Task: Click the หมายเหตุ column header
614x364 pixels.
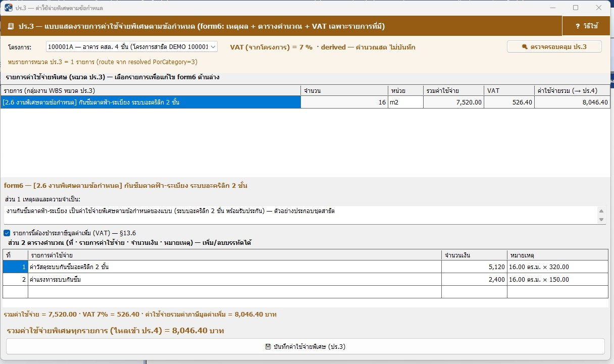Action: click(x=557, y=255)
